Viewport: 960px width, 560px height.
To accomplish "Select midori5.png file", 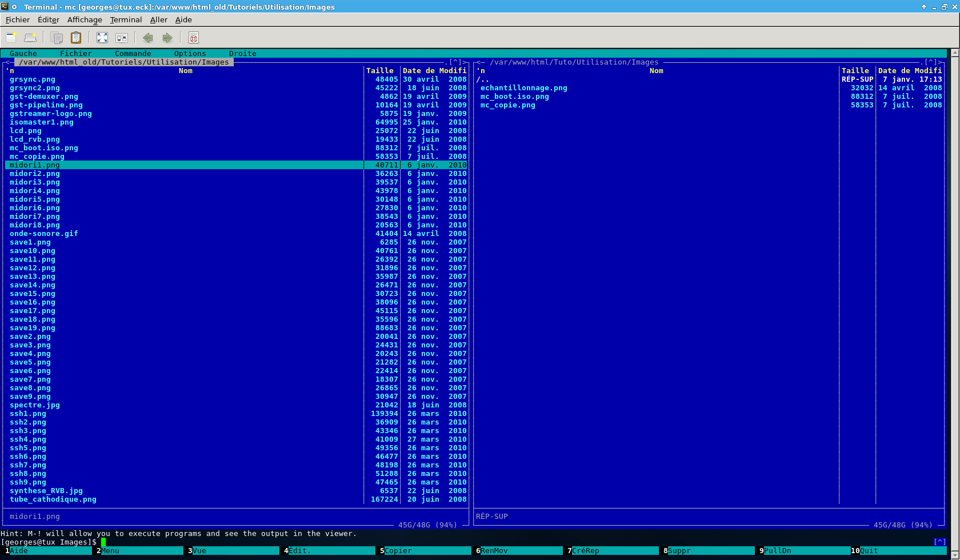I will (35, 199).
